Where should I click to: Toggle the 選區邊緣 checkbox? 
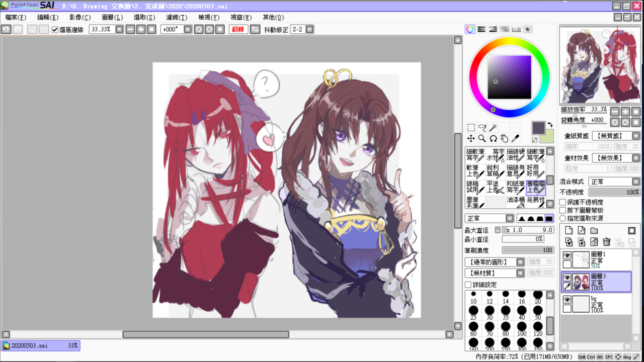[x=55, y=30]
